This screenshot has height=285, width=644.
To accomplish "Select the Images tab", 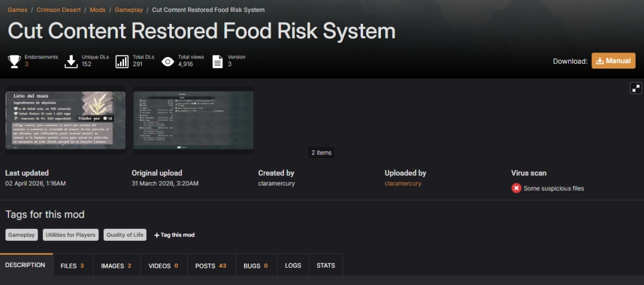I will pyautogui.click(x=116, y=266).
